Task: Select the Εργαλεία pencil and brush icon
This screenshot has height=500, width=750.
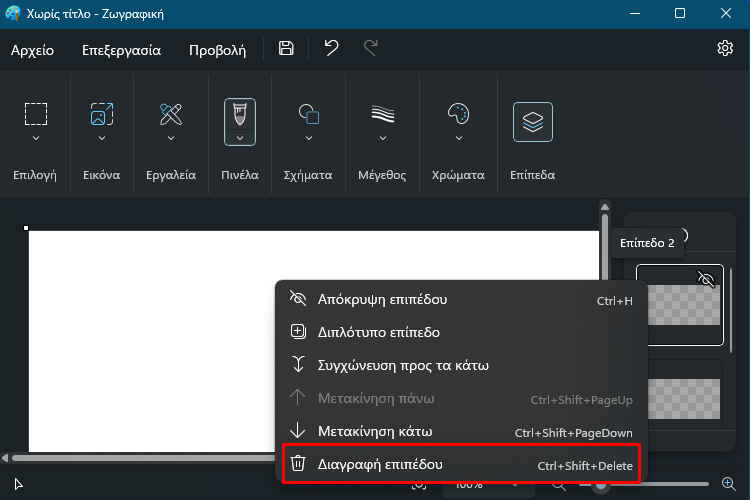Action: point(171,114)
